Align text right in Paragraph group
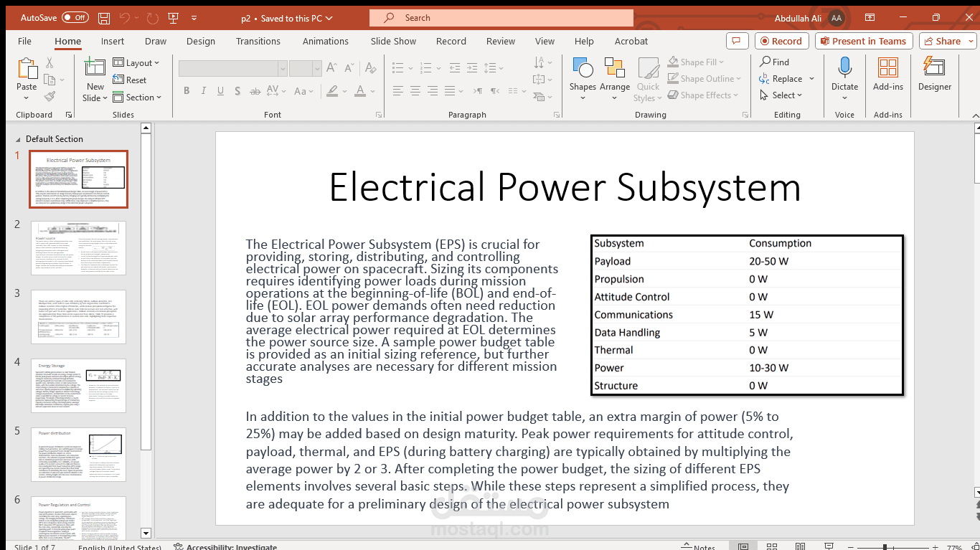Image resolution: width=980 pixels, height=550 pixels. (433, 91)
